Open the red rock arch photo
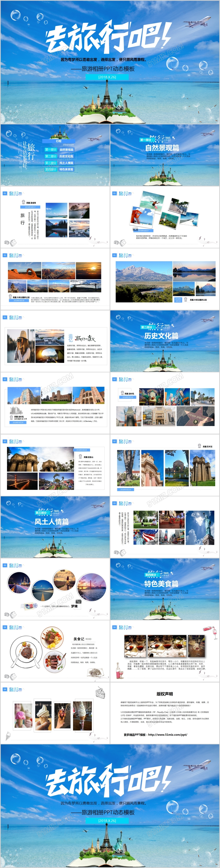220x868 pixels. (24, 271)
